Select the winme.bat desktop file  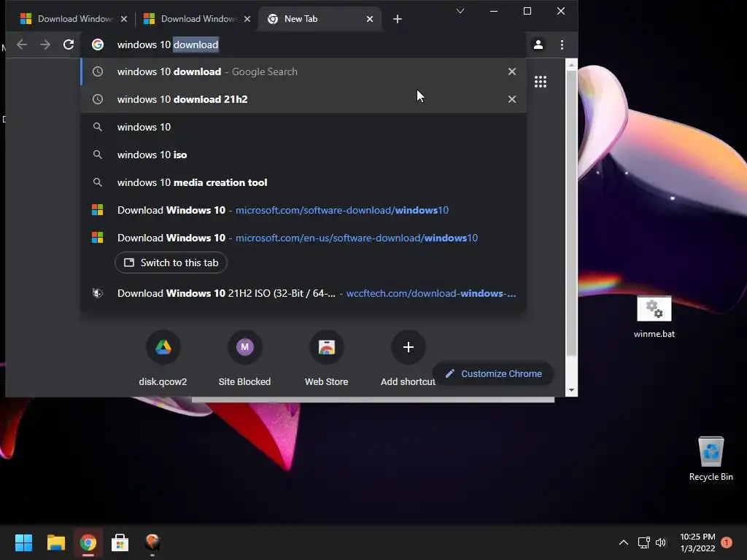[x=654, y=316]
